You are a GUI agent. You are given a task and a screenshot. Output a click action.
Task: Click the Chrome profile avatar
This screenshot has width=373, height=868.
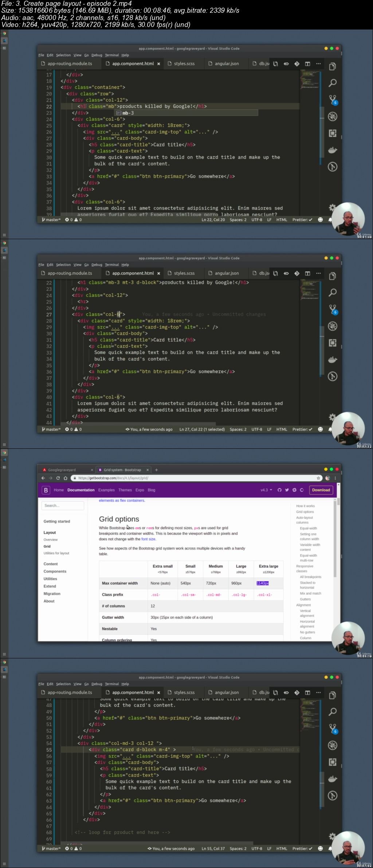(327, 478)
